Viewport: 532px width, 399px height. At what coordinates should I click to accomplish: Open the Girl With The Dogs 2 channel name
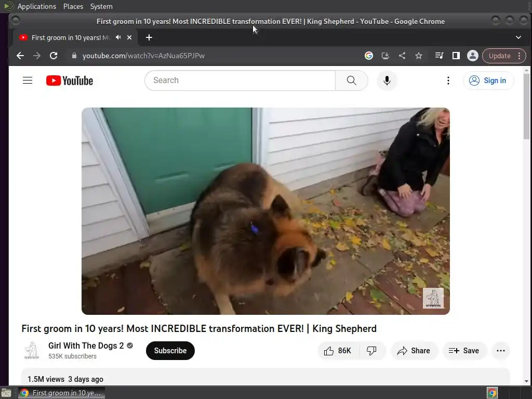[x=86, y=345]
